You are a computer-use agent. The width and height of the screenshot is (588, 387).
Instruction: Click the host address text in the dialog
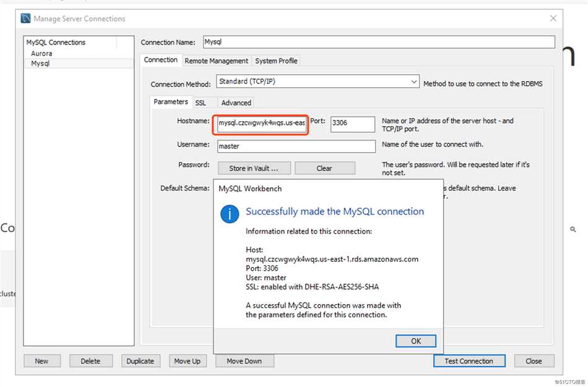pos(332,259)
